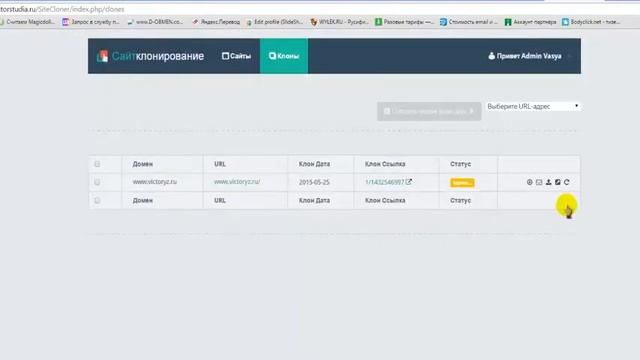The height and width of the screenshot is (360, 640).
Task: Click the Сайтклонирование logo
Action: 150,56
